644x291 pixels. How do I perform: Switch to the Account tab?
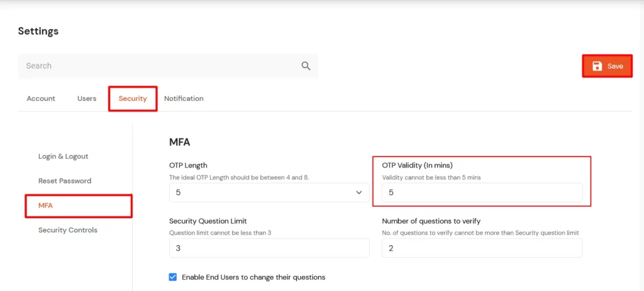click(41, 98)
